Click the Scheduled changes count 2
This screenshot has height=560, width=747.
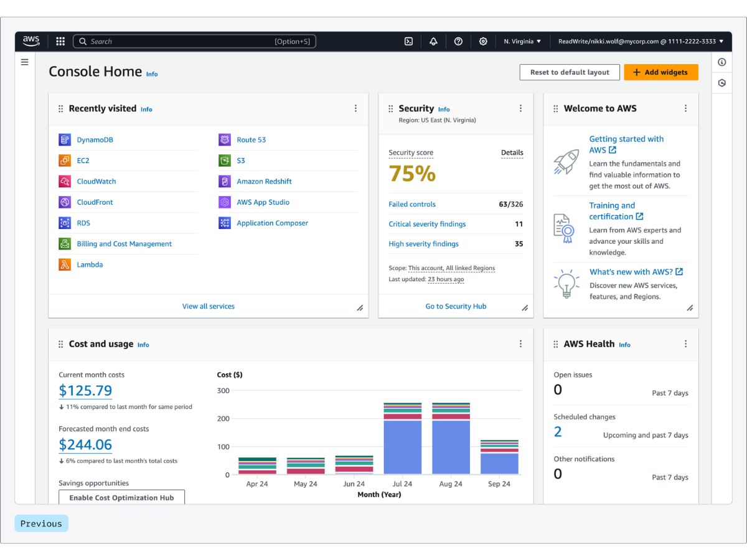(x=558, y=432)
